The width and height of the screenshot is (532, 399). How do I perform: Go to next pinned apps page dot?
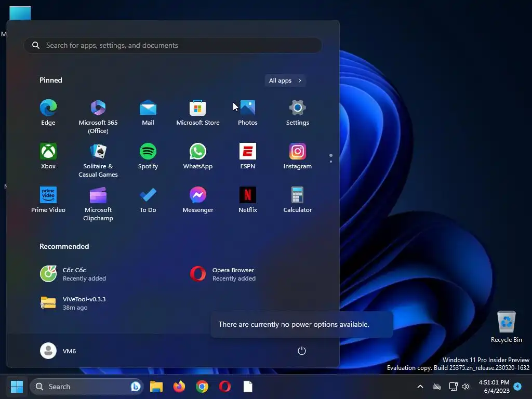pos(331,162)
